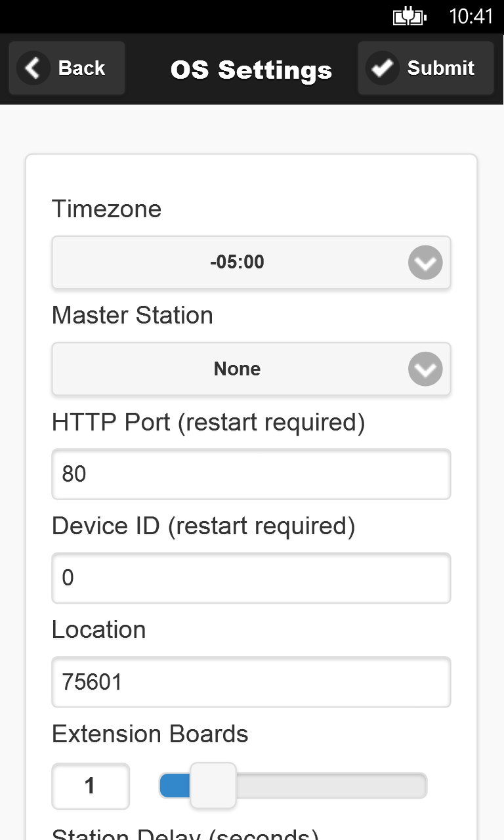504x840 pixels.
Task: Click the Extension Boards number box
Action: click(91, 786)
